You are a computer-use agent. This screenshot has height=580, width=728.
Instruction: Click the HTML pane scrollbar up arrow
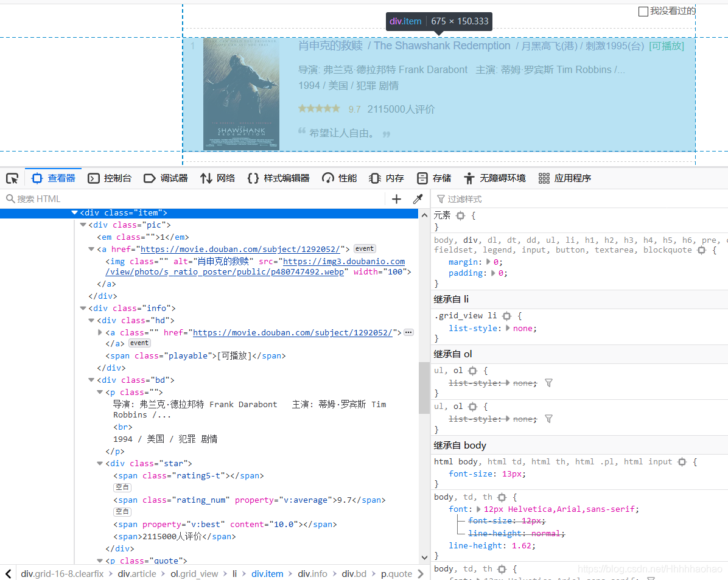[x=424, y=215]
